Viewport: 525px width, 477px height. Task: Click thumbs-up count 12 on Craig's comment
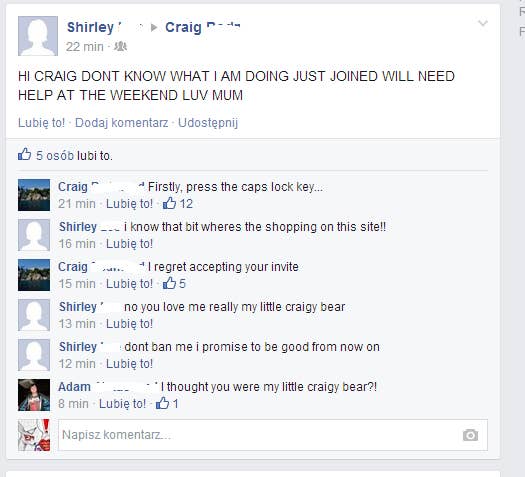tap(178, 204)
